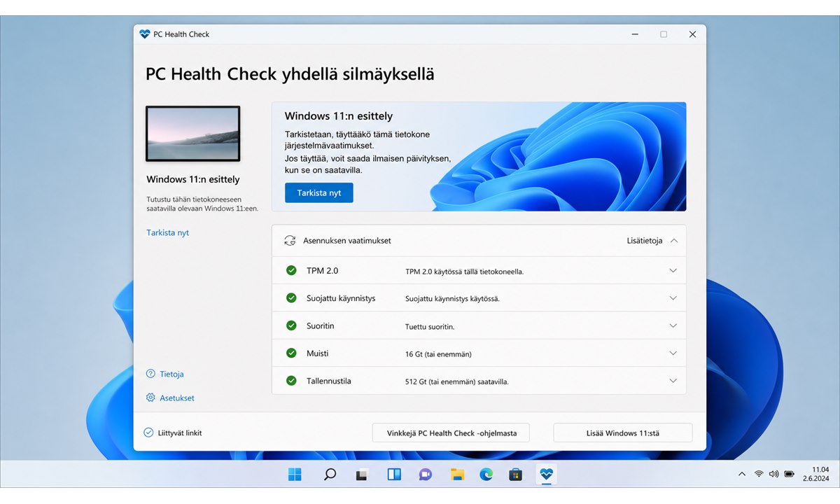Click the green checkmark next to Suojattu käynnistys
This screenshot has width=840, height=504.
pyautogui.click(x=291, y=297)
